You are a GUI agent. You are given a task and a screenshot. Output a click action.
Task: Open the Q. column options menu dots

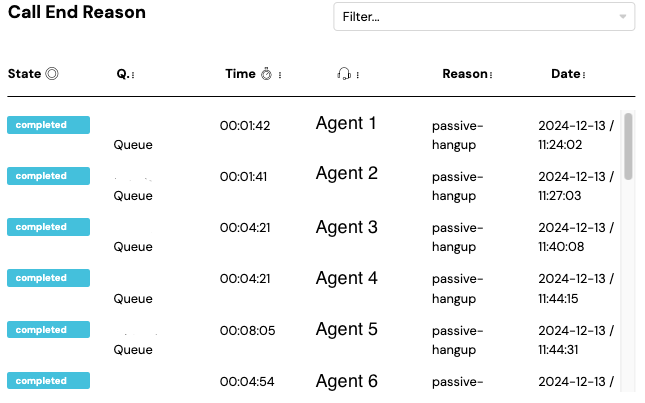133,75
